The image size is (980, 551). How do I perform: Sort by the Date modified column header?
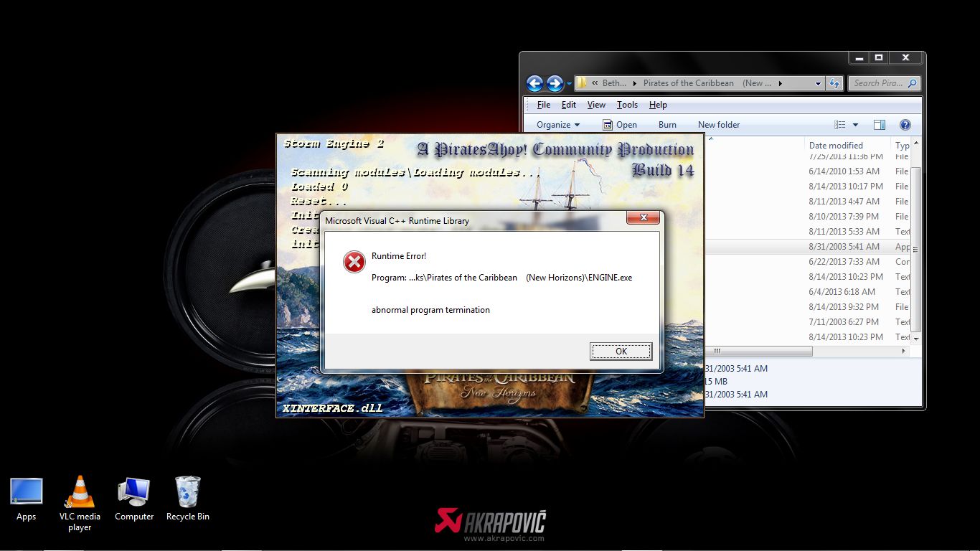coord(847,145)
